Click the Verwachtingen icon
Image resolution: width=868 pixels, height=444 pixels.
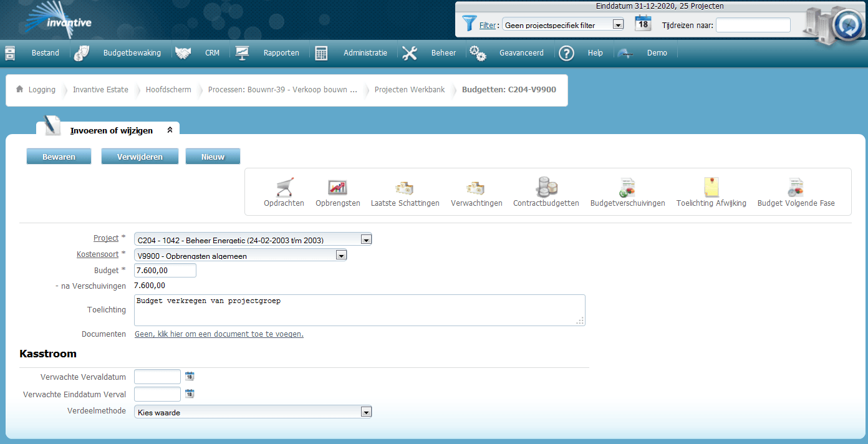click(x=476, y=190)
